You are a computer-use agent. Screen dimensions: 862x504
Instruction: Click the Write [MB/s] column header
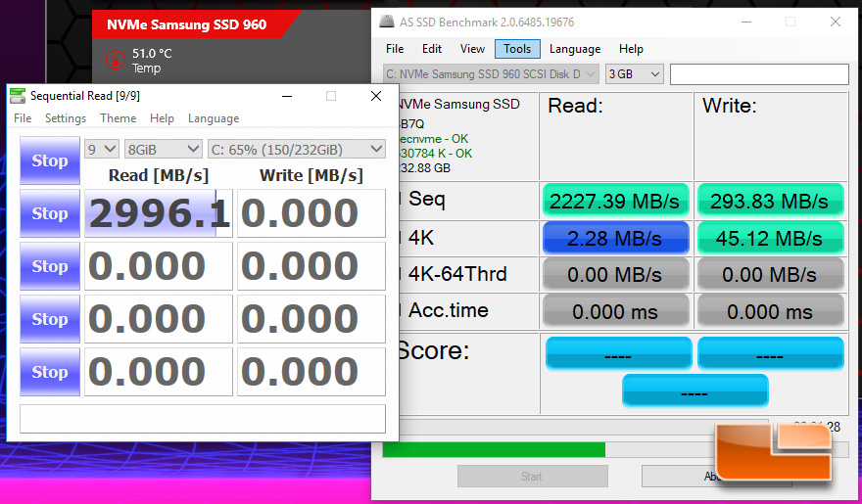tap(311, 175)
